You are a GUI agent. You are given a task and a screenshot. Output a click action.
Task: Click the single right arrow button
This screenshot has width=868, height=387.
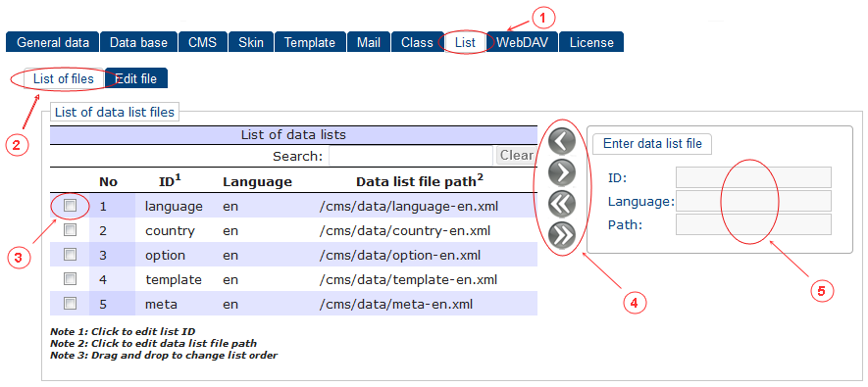pyautogui.click(x=562, y=173)
